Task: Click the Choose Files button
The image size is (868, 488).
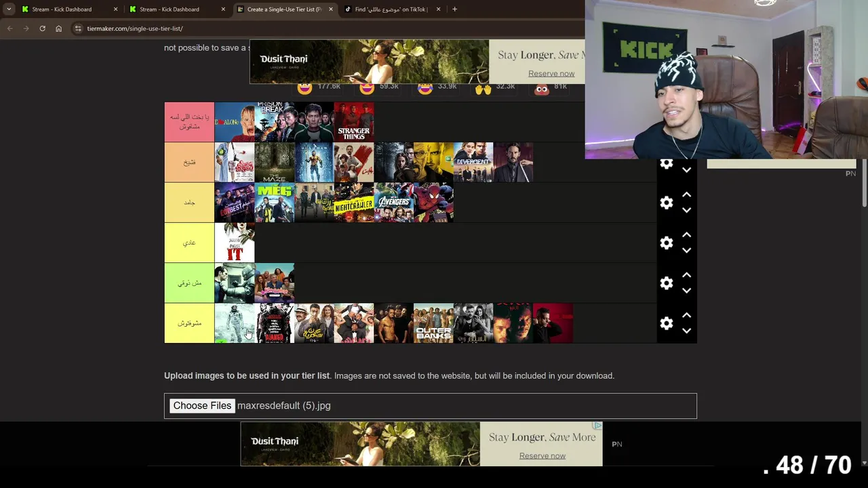Action: [202, 405]
